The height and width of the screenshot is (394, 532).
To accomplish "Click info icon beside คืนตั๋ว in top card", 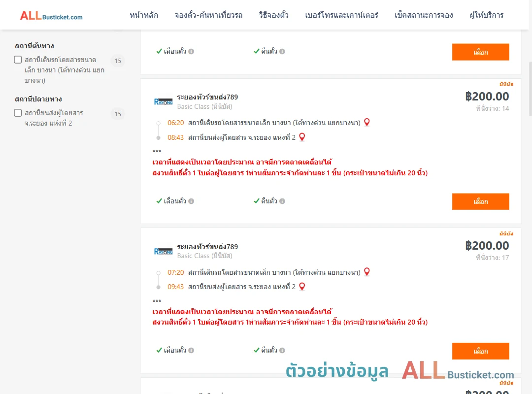I will [x=282, y=52].
